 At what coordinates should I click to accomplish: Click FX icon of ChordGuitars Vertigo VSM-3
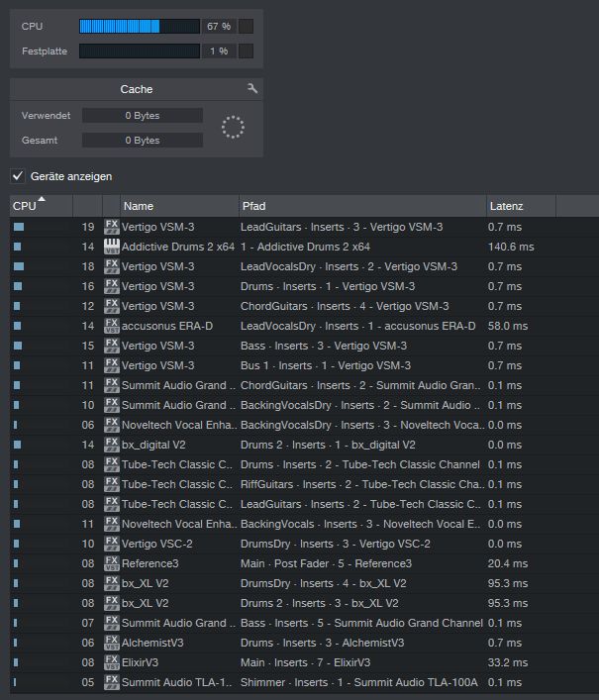(x=112, y=306)
